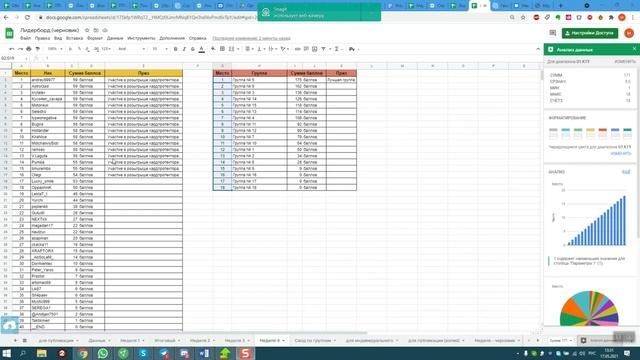The image size is (640, 360).
Task: Open the zoom level dropdown
Action: [55, 49]
